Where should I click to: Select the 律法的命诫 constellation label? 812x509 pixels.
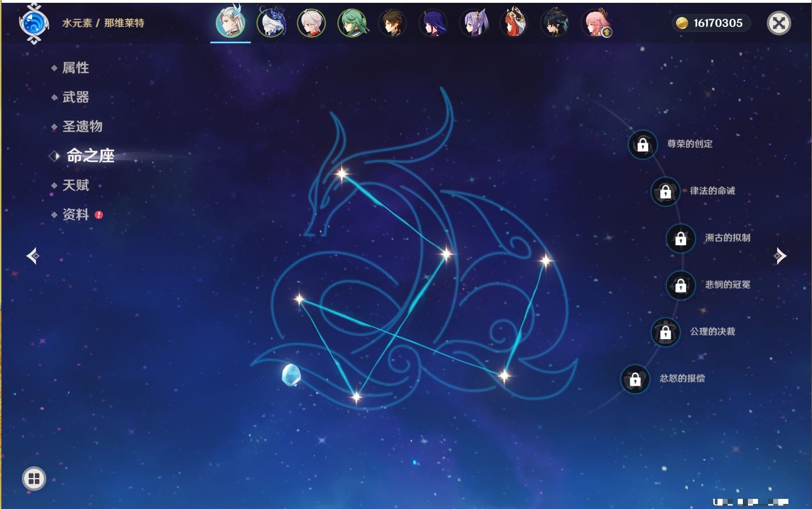tap(712, 191)
